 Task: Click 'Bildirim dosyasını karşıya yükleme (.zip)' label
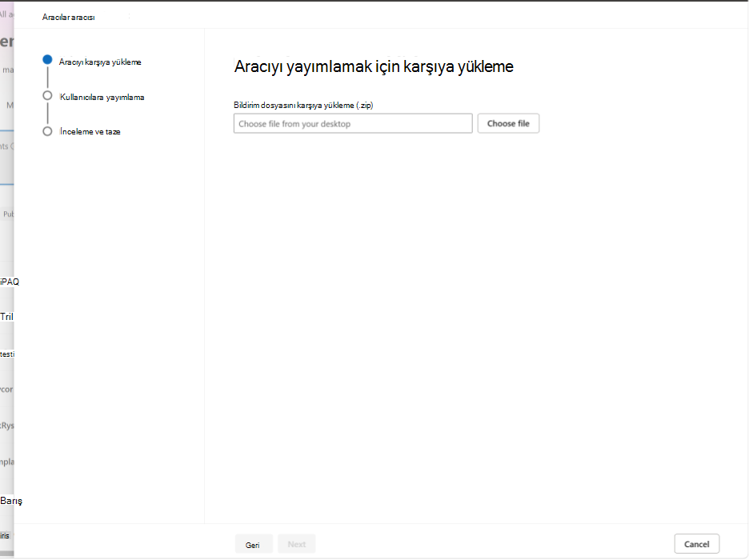point(303,105)
